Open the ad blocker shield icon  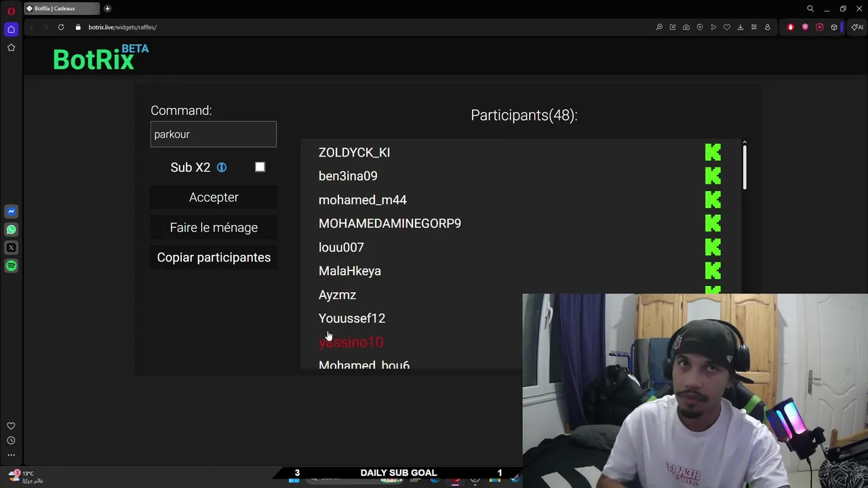pos(700,27)
